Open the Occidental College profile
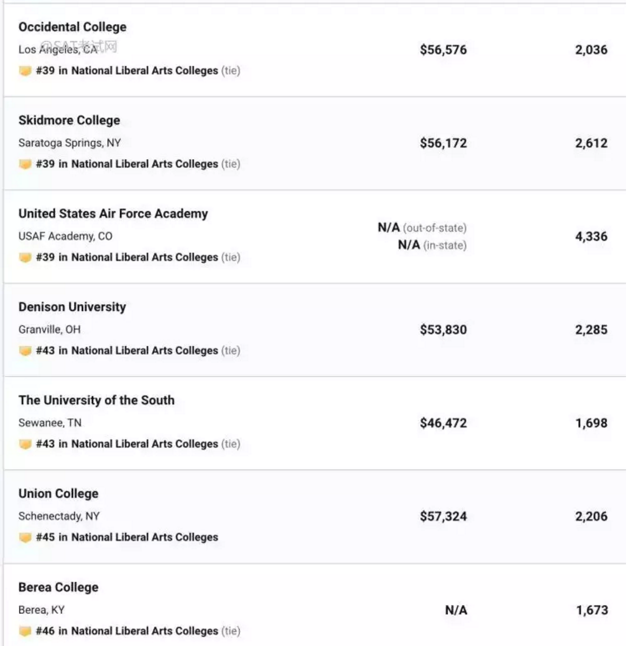644x646 pixels. click(73, 27)
